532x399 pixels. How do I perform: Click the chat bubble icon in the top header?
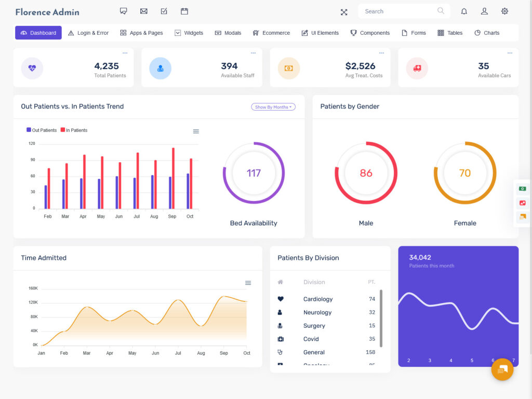click(x=123, y=11)
